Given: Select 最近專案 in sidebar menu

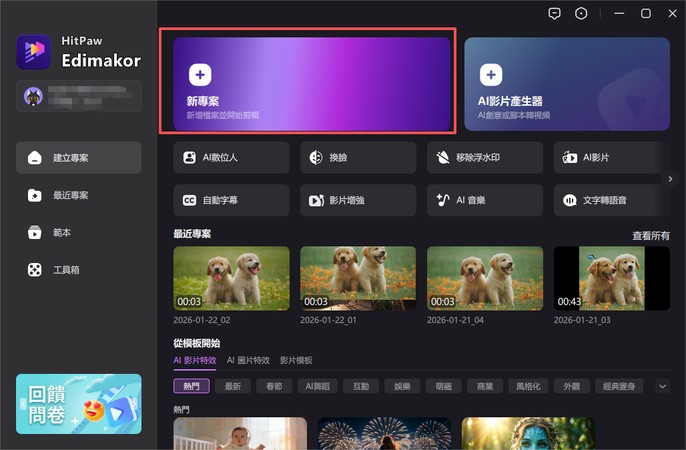Looking at the screenshot, I should point(79,195).
